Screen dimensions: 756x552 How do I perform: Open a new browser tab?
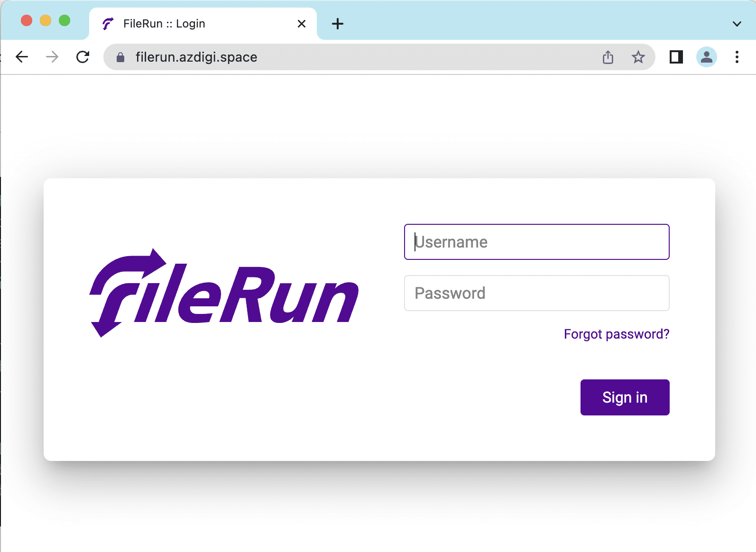pos(338,24)
